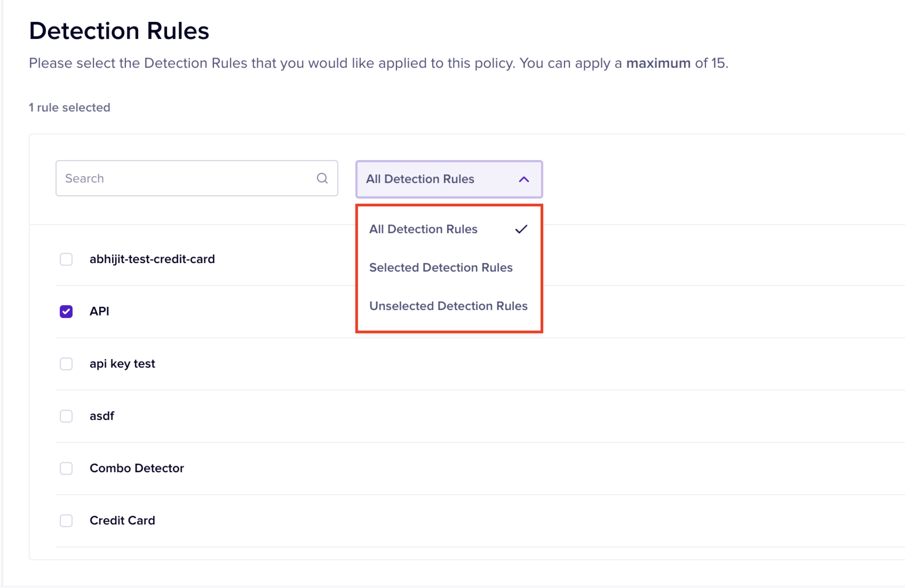The height and width of the screenshot is (588, 905).
Task: Click the abhijit-test-credit-card rule name
Action: [x=152, y=259]
